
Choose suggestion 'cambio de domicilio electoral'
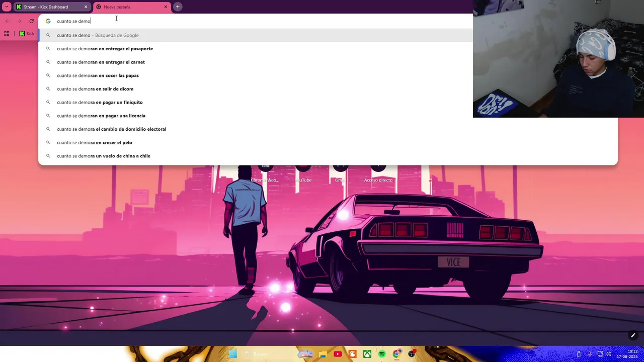(328, 129)
